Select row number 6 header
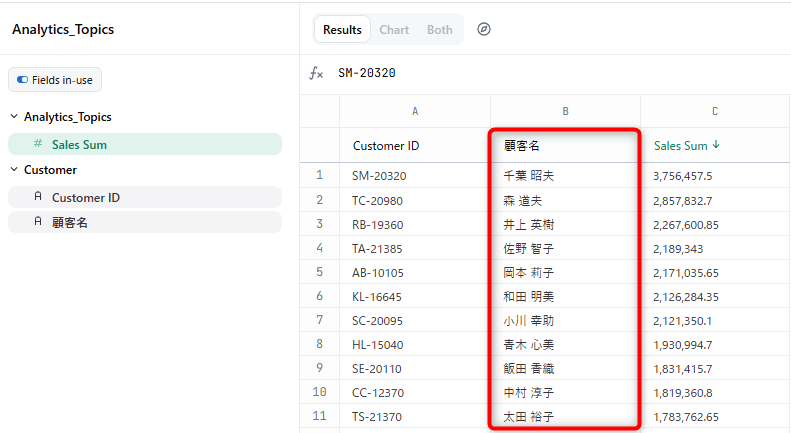Viewport: 791px width, 433px height. [x=319, y=296]
